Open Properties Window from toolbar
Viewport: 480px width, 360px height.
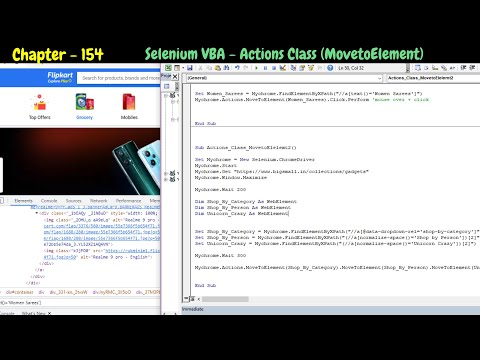pyautogui.click(x=302, y=68)
